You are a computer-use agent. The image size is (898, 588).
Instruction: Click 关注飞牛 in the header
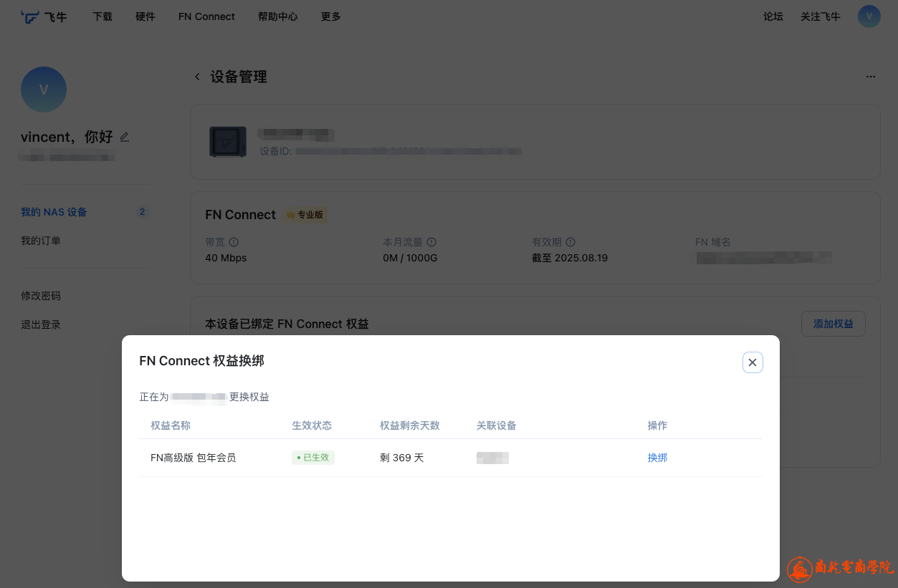[821, 16]
